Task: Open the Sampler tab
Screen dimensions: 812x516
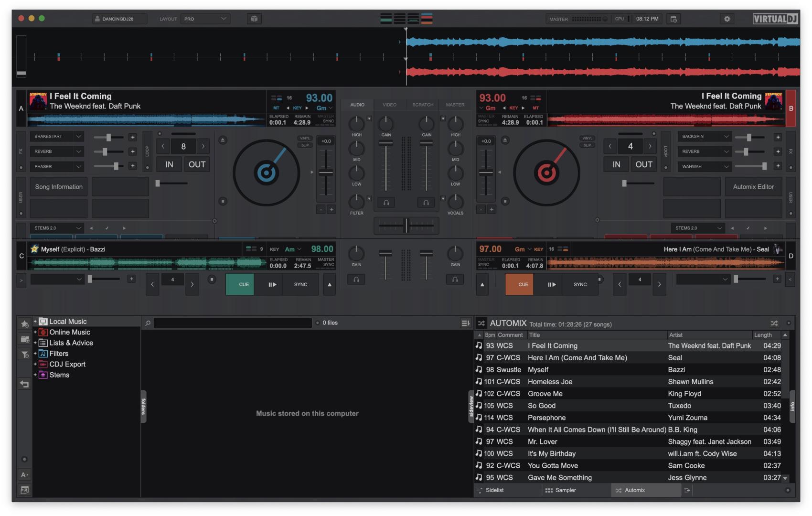Action: pyautogui.click(x=577, y=490)
